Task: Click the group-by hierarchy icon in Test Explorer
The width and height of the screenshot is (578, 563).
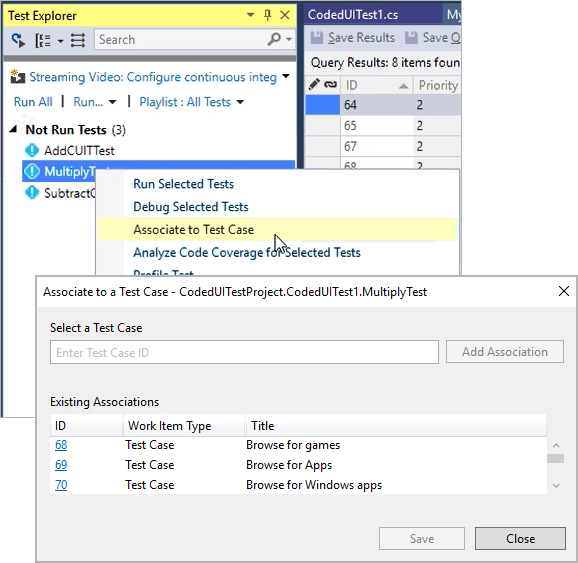Action: [43, 40]
